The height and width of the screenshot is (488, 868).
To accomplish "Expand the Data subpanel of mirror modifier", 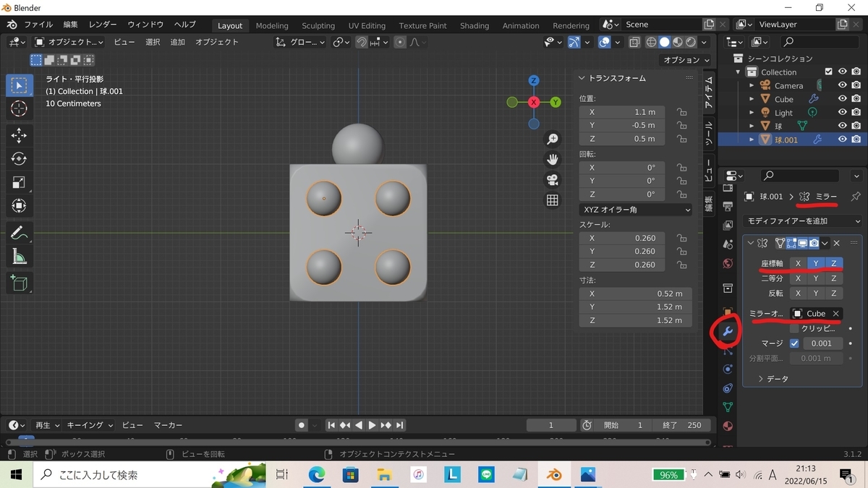I will point(773,379).
